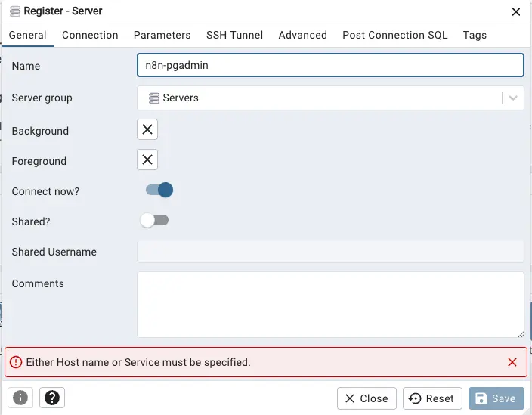Switch to the Tags tab
Image resolution: width=532 pixels, height=415 pixels.
pyautogui.click(x=475, y=35)
